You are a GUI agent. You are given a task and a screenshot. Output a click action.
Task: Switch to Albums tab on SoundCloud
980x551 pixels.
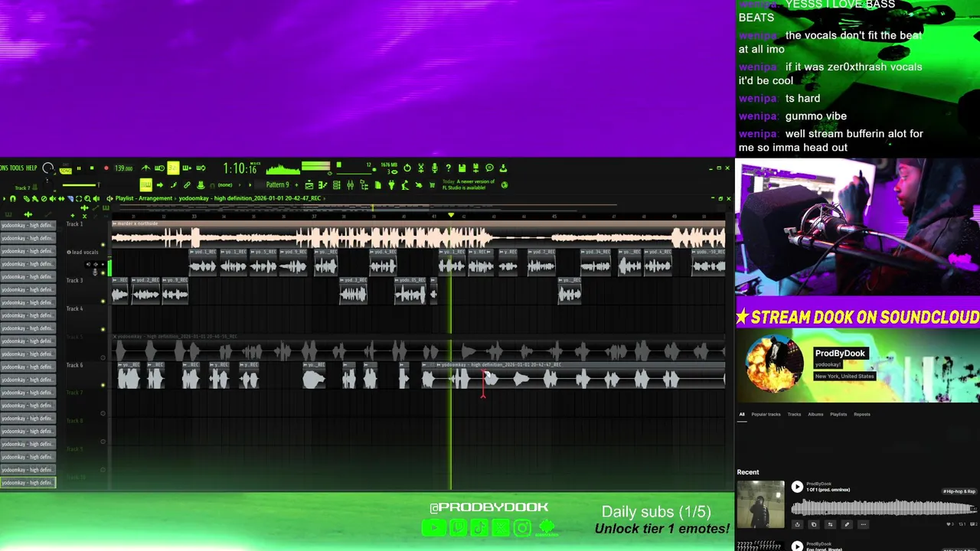[815, 414]
